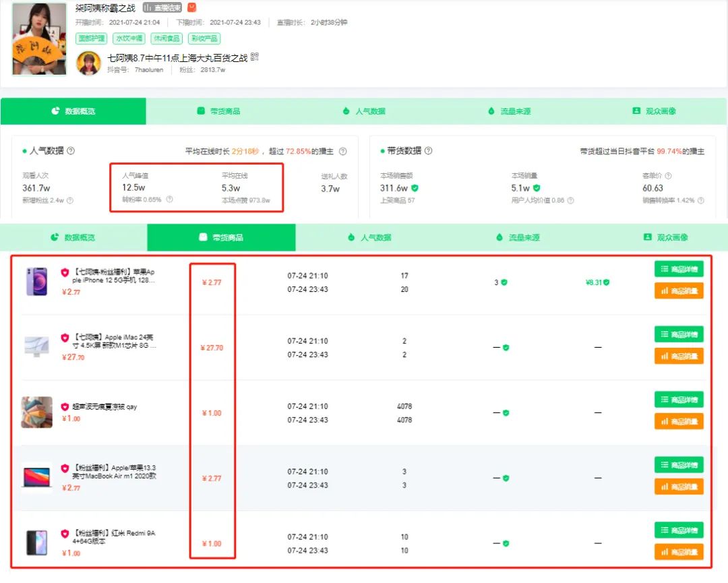Open 商品销量 for the MacBook Air product
The image size is (728, 583).
pyautogui.click(x=679, y=487)
